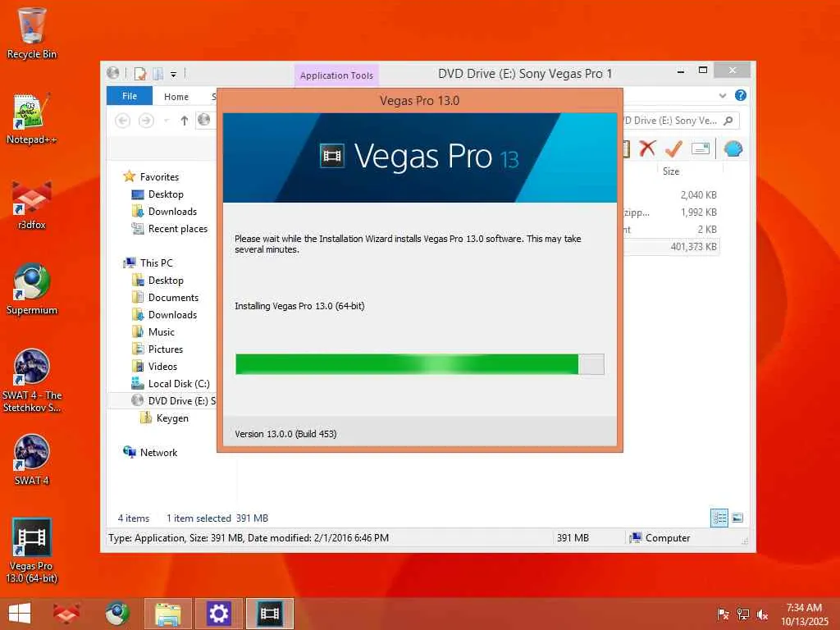Click the Vegas Pro 13.0 installer title bar
The image size is (840, 630).
419,101
